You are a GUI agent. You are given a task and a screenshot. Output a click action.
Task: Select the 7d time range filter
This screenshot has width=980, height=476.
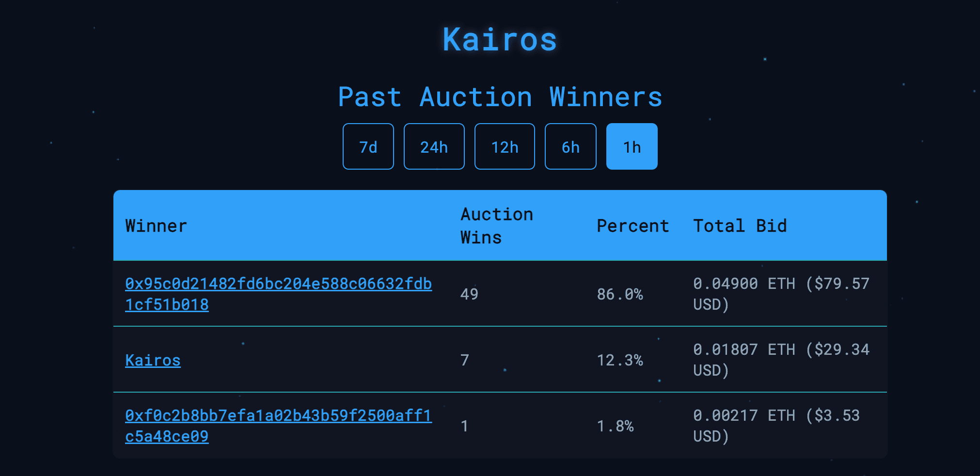(368, 146)
